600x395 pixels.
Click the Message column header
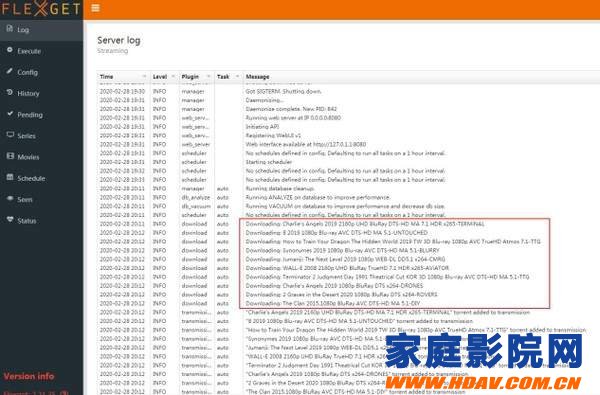point(258,77)
